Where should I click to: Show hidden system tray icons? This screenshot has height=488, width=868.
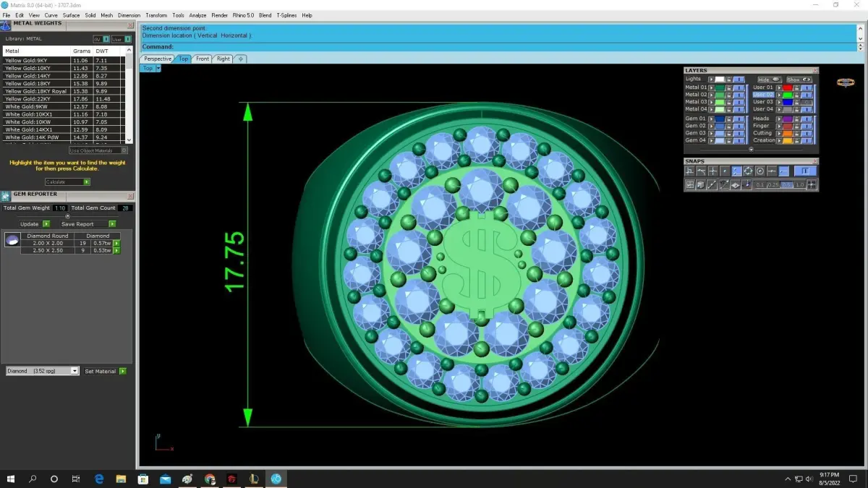(788, 479)
